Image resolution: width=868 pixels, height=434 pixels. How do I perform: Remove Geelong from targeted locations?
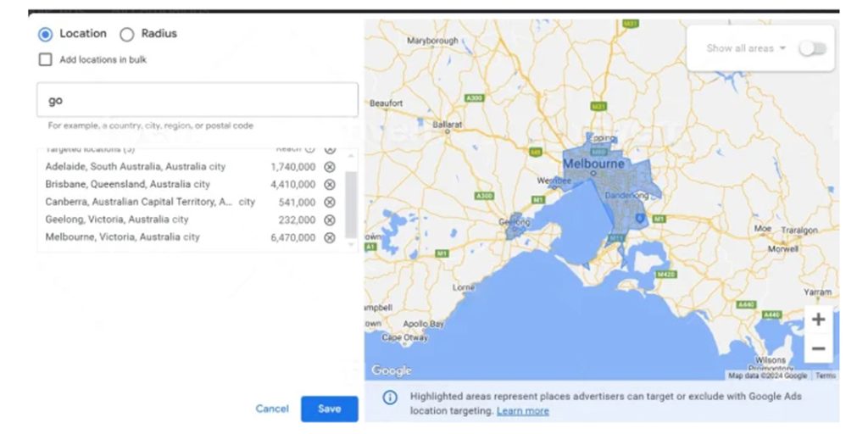(x=330, y=220)
